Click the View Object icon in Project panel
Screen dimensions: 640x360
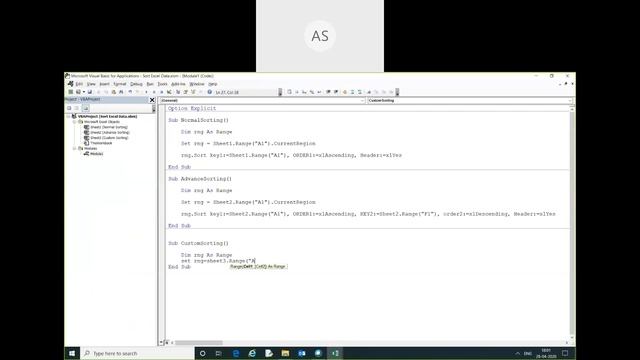pos(77,108)
